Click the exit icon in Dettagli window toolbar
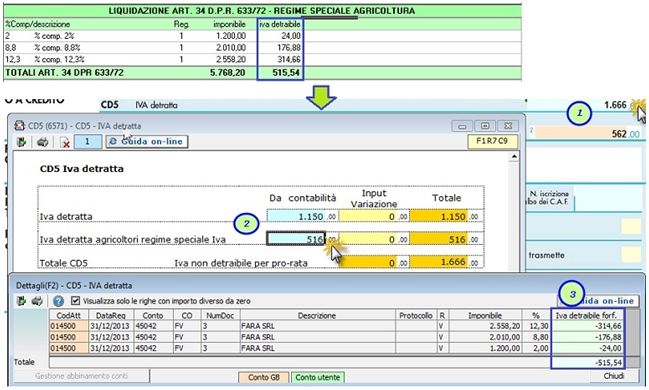 21,301
